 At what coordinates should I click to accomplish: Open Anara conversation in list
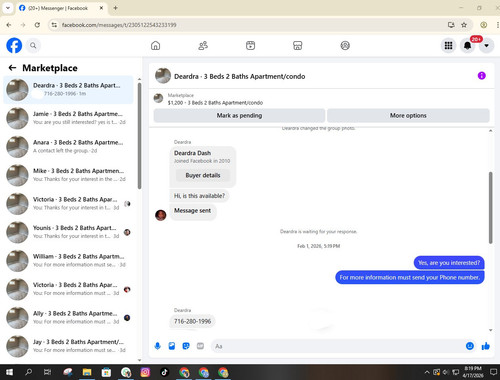68,146
